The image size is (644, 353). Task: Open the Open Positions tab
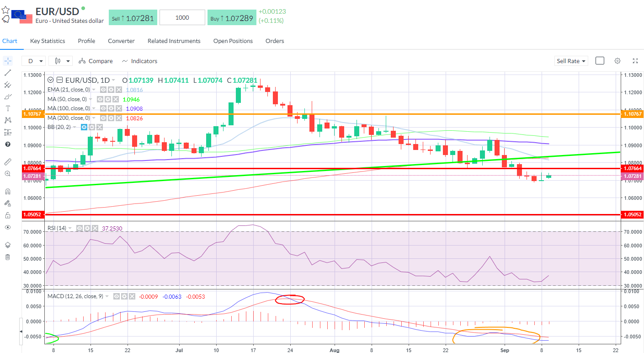[233, 41]
